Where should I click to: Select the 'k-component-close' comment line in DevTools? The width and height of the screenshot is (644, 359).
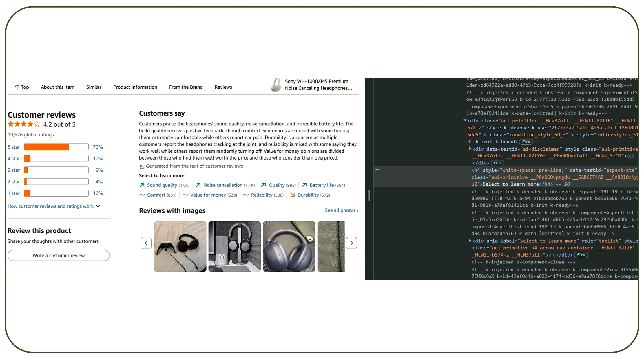pyautogui.click(x=523, y=262)
